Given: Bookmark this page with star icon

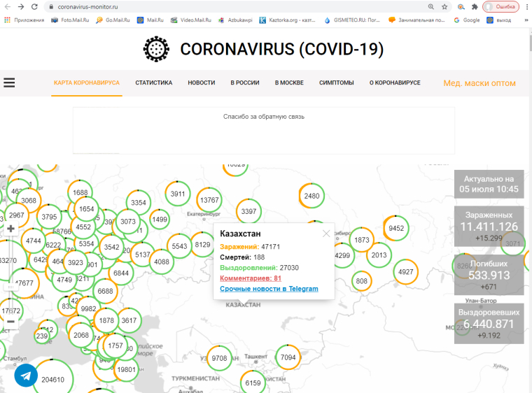Looking at the screenshot, I should (x=444, y=6).
